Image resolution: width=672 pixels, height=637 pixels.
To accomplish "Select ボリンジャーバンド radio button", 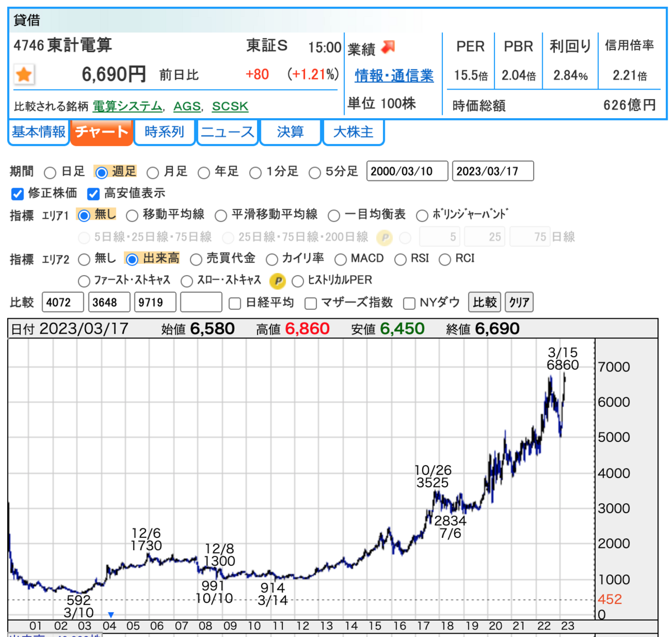I will [x=422, y=216].
